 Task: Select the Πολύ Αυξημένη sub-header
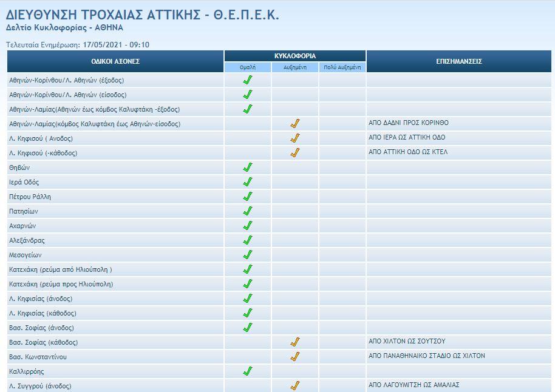[x=342, y=67]
